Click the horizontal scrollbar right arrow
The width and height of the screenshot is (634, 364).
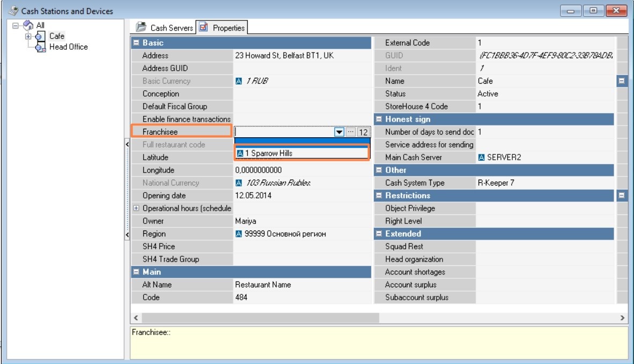coord(622,318)
